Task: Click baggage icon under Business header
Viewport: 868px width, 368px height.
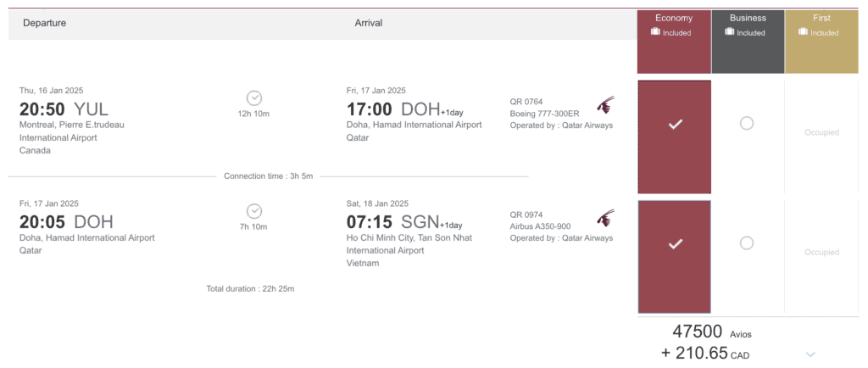Action: (x=729, y=32)
